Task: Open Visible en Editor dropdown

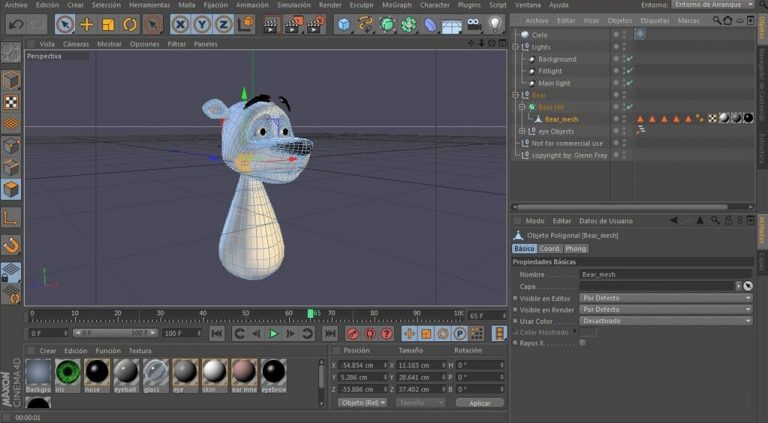Action: coord(666,298)
